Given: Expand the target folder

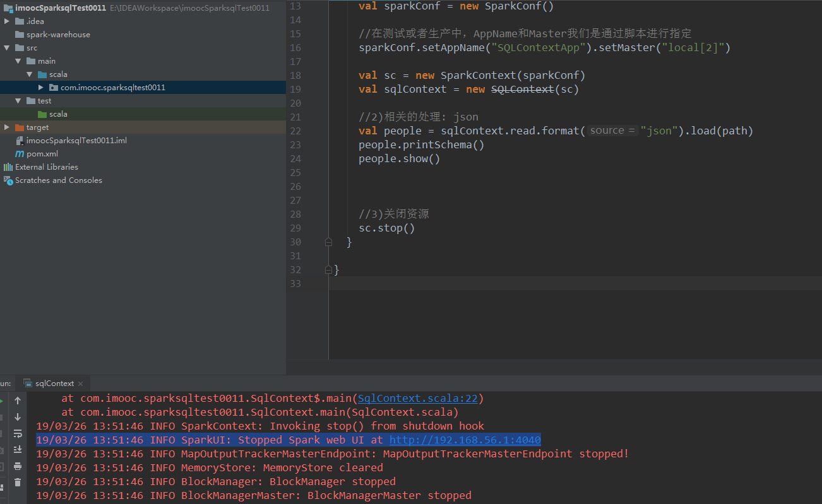Looking at the screenshot, I should tap(8, 127).
